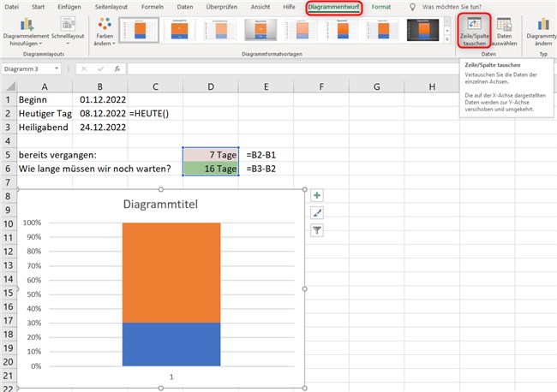Select column D header
The image size is (557, 392).
coord(211,86)
